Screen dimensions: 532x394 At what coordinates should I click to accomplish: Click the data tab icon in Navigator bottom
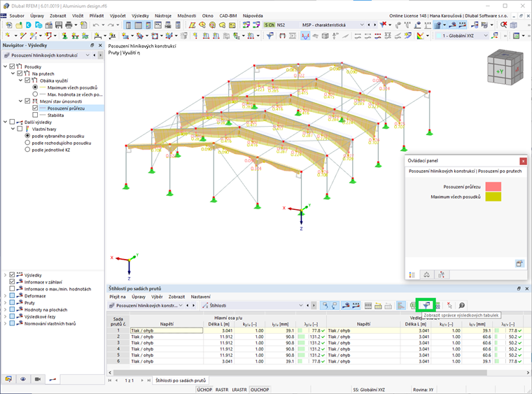pos(8,379)
